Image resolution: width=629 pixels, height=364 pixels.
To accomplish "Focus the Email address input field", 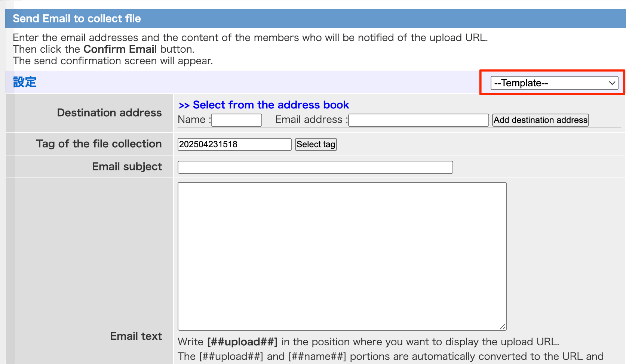I will tap(418, 120).
